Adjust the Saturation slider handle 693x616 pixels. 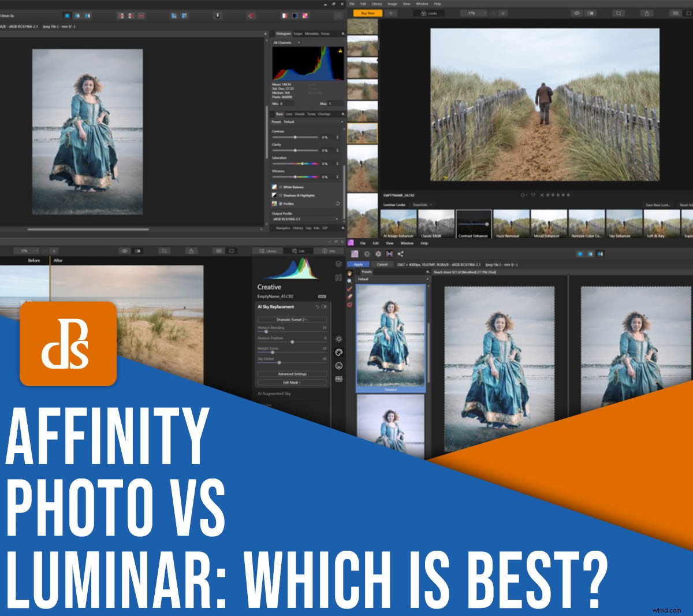[x=303, y=164]
